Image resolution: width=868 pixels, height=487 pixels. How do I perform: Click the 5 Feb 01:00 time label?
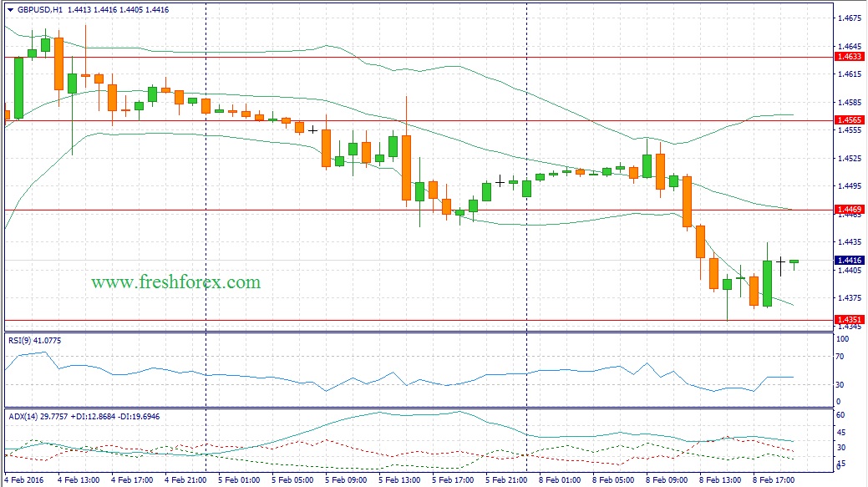pyautogui.click(x=240, y=480)
